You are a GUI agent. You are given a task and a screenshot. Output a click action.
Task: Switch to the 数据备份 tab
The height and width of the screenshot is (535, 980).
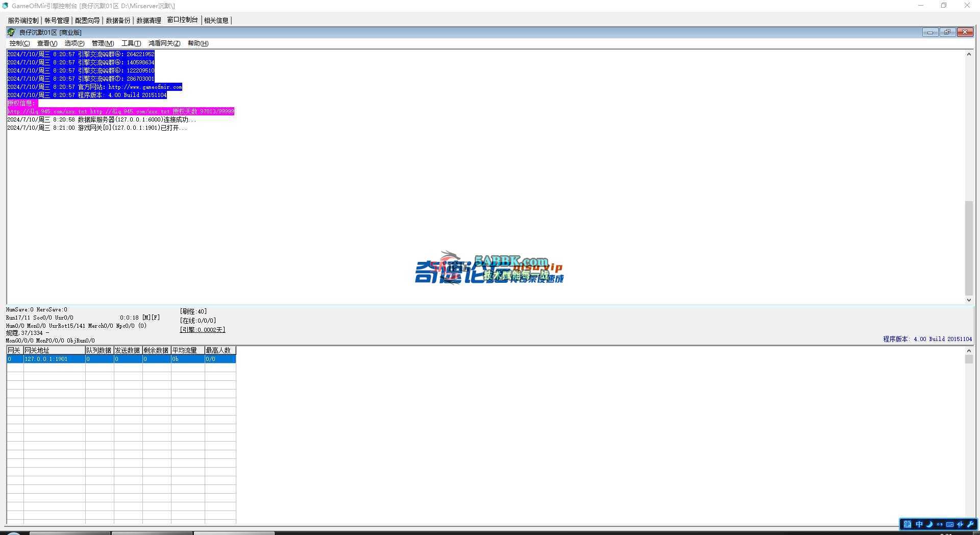[118, 20]
